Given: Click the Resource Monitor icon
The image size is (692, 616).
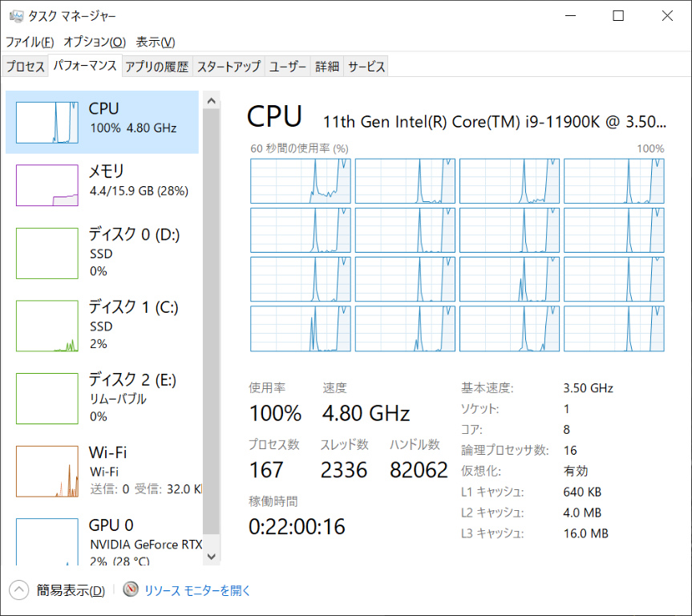Looking at the screenshot, I should click(131, 590).
